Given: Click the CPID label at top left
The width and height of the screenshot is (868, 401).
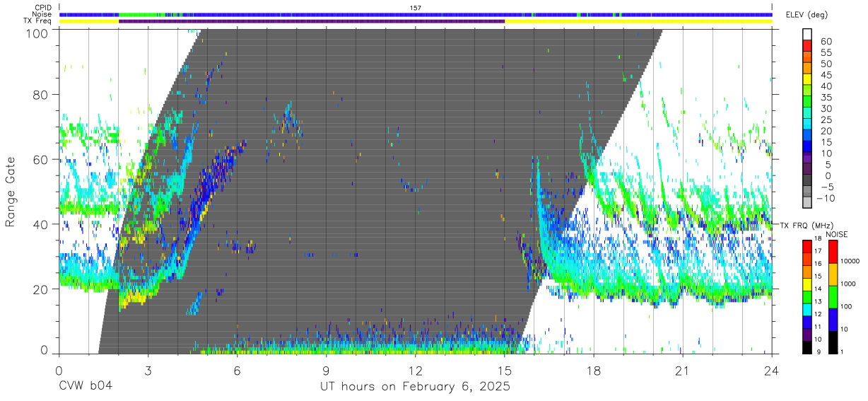Looking at the screenshot, I should point(43,8).
